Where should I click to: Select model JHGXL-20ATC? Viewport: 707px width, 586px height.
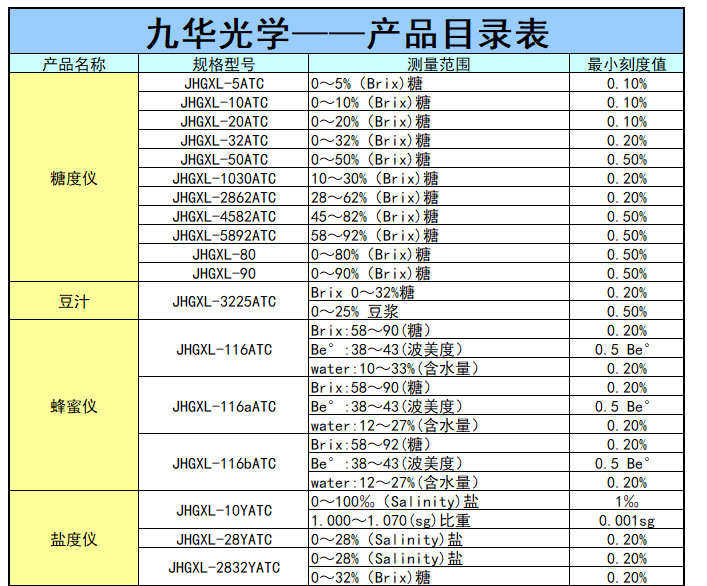pyautogui.click(x=224, y=121)
